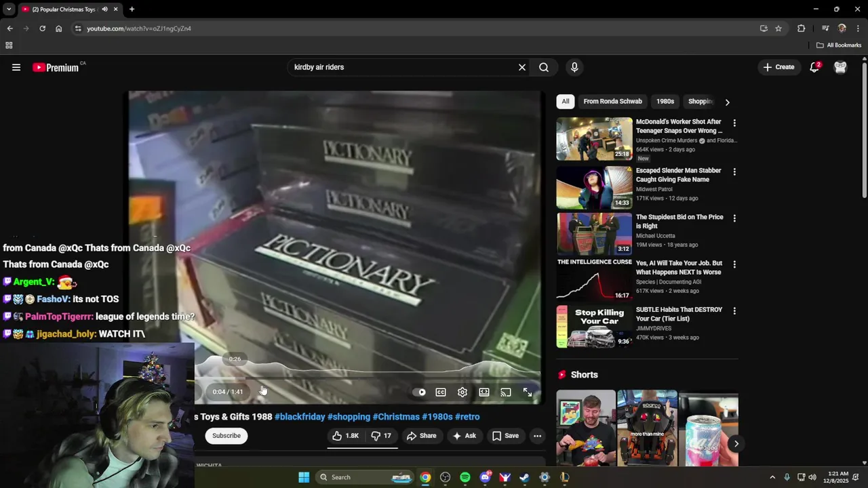Open the #Christmas hashtag link
This screenshot has height=488, width=868.
[x=396, y=417]
